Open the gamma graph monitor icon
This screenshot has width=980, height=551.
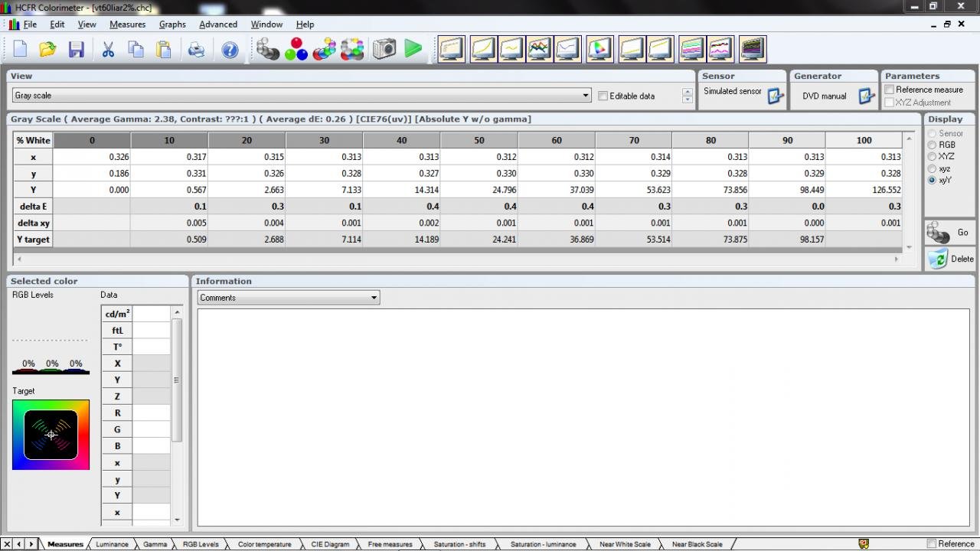pos(511,50)
